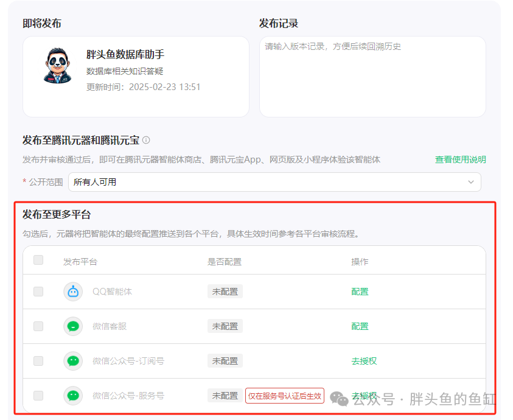
Task: Click the 微信客服 green chat icon
Action: coord(73,326)
